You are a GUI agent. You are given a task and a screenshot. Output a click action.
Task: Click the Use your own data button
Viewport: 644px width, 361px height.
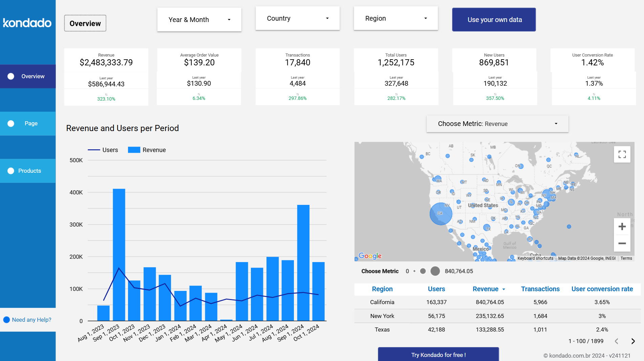494,19
